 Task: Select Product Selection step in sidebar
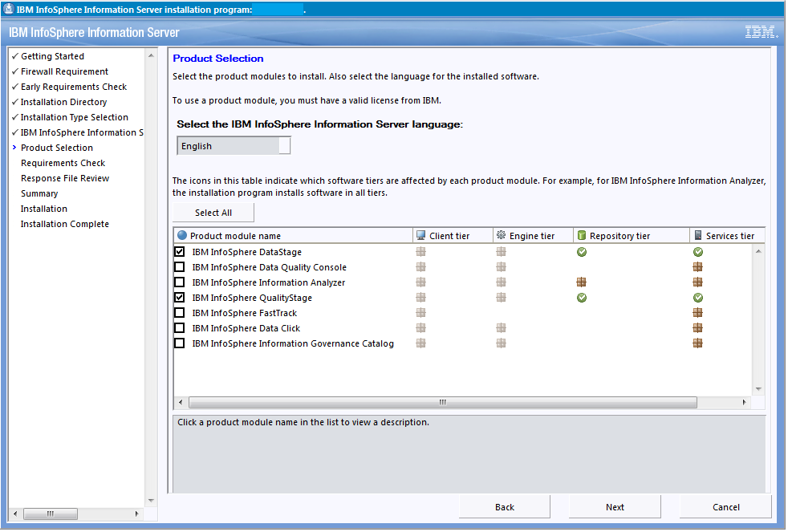coord(57,148)
